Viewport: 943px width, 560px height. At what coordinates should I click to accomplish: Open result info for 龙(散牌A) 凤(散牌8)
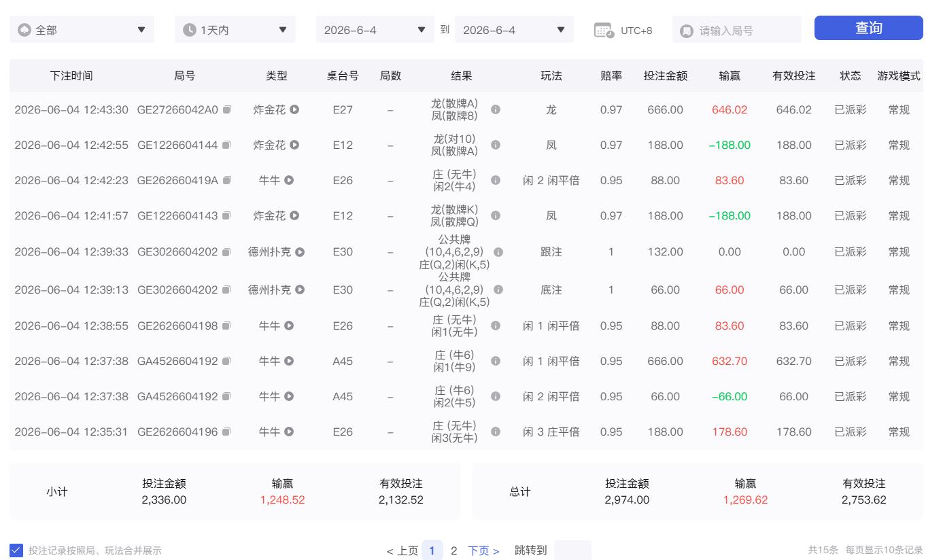[496, 109]
